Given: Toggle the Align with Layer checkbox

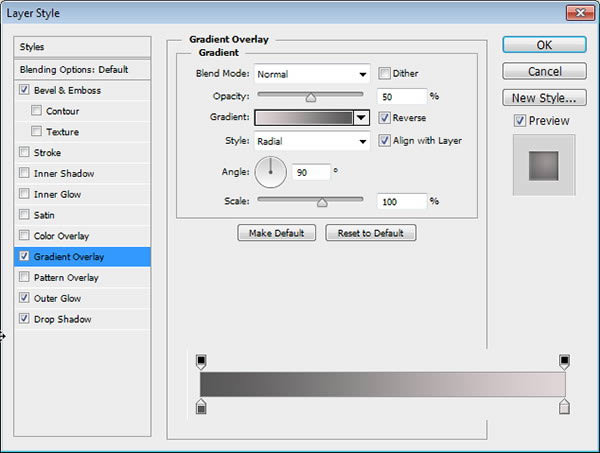Looking at the screenshot, I should [384, 140].
